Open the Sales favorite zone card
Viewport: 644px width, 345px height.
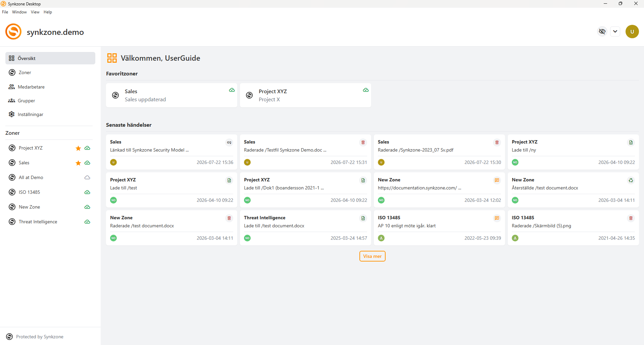click(x=171, y=95)
